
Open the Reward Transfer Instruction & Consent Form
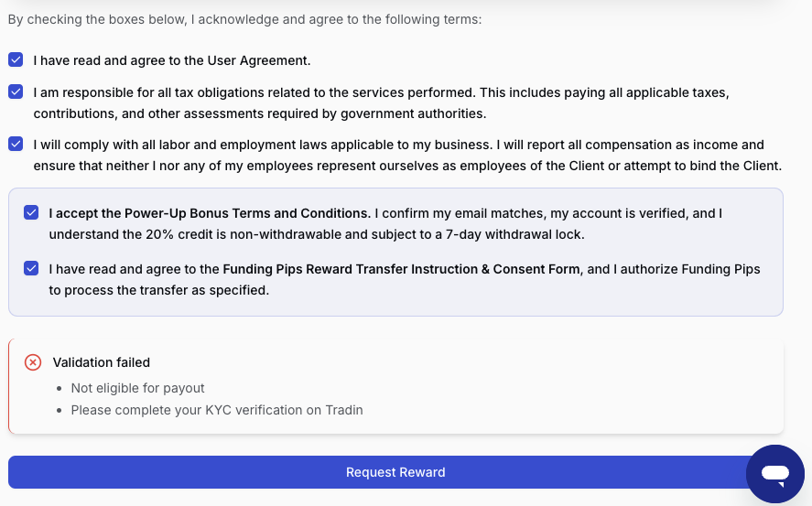401,269
